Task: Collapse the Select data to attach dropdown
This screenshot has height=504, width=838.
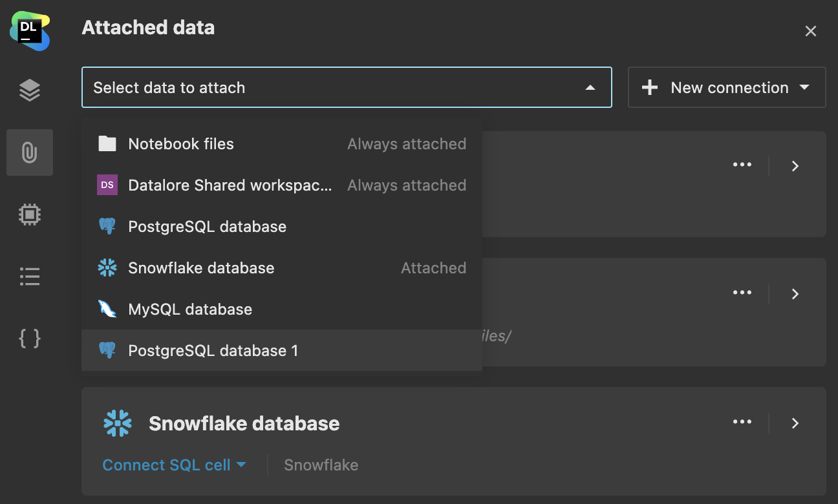Action: pyautogui.click(x=590, y=88)
